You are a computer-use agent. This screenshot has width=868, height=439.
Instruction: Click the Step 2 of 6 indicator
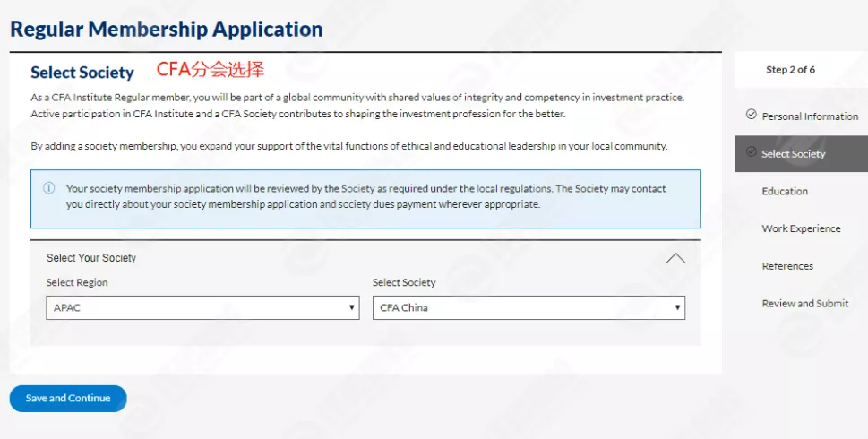point(790,70)
